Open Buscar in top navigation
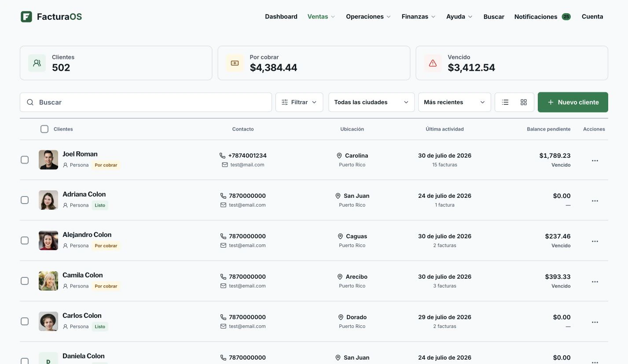Image resolution: width=628 pixels, height=364 pixels. (494, 17)
